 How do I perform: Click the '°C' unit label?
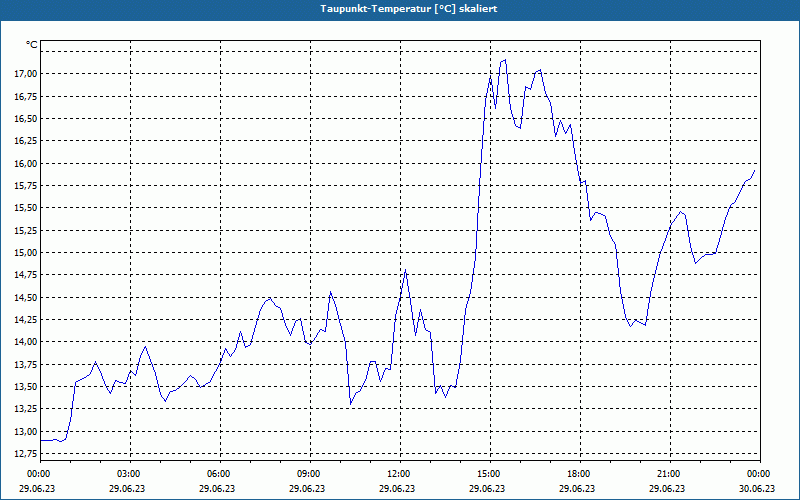(x=32, y=45)
